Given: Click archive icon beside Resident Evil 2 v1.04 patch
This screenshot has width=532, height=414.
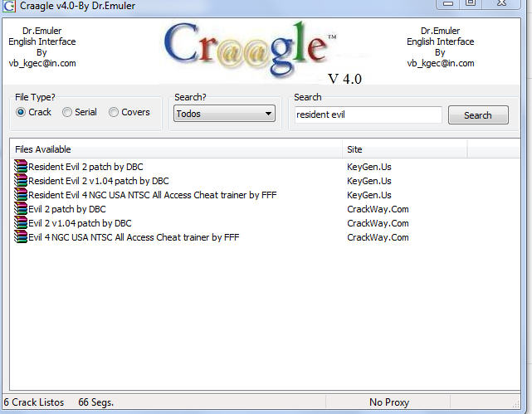Looking at the screenshot, I should pos(21,181).
